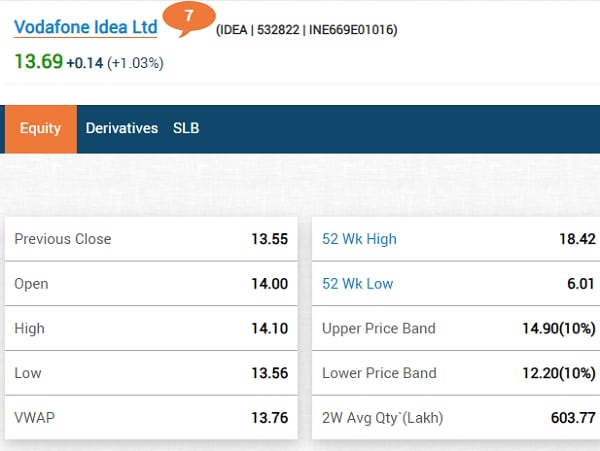Open the SLB tab

(x=186, y=129)
